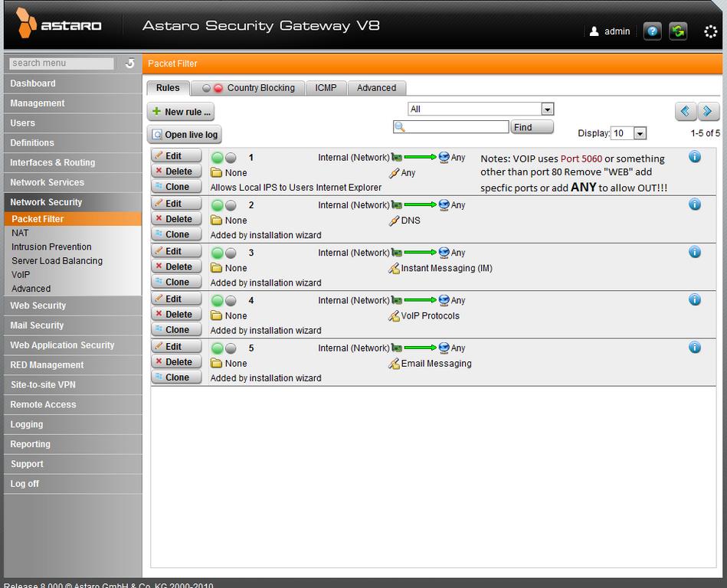Open info icon for rule 3
Viewport: 727px width, 588px height.
point(695,252)
